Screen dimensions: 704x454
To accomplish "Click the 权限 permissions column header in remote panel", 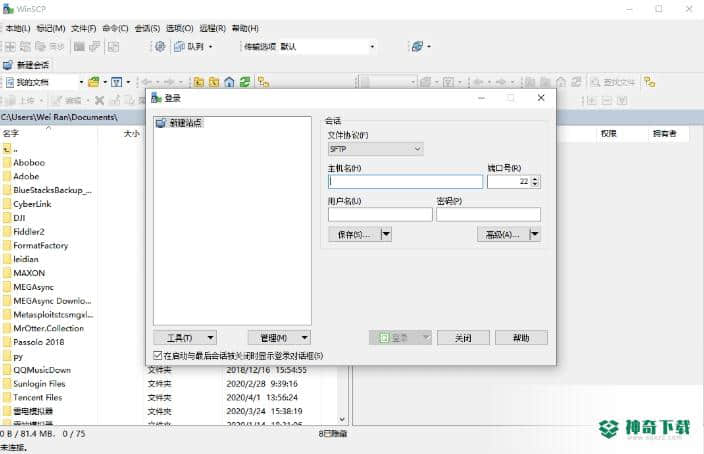I will point(608,133).
